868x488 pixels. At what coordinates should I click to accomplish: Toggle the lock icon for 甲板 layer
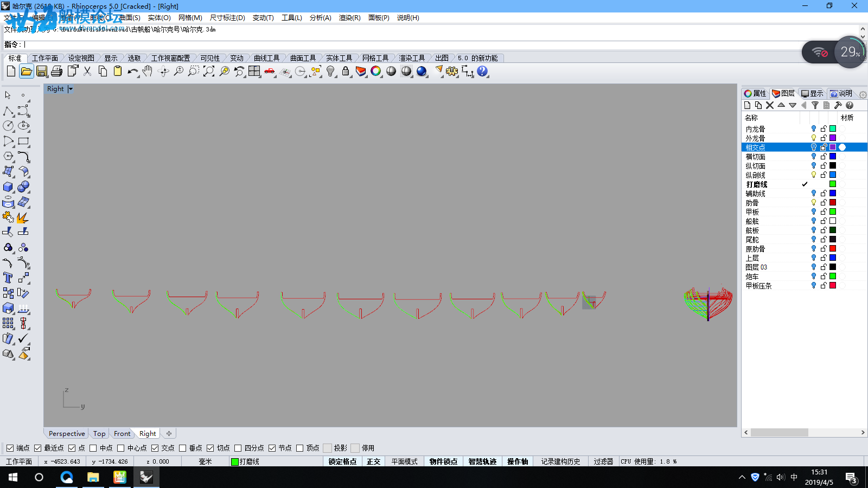824,212
